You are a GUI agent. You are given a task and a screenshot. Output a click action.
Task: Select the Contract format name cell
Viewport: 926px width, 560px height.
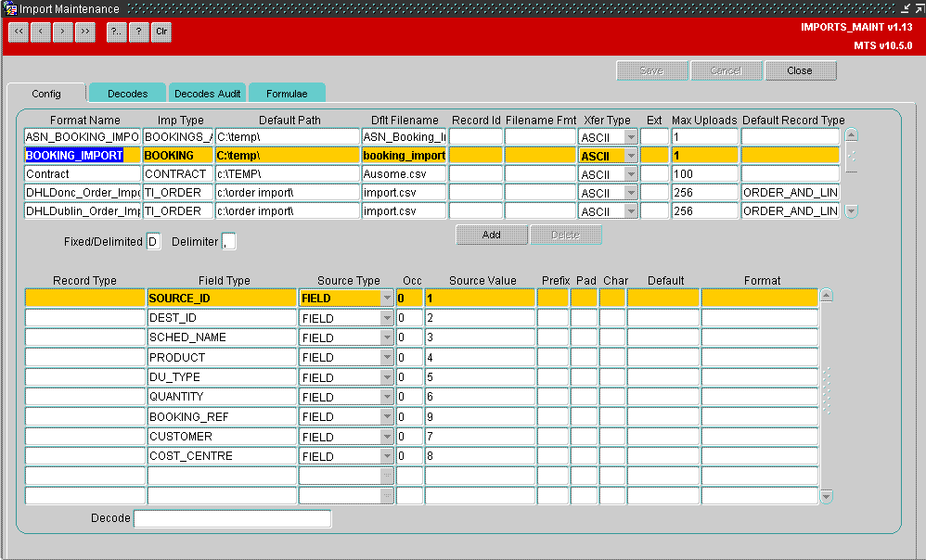click(x=83, y=174)
